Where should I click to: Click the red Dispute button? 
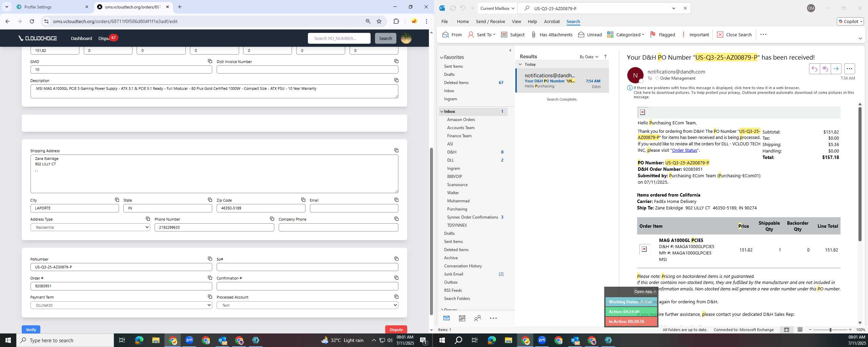tap(396, 330)
